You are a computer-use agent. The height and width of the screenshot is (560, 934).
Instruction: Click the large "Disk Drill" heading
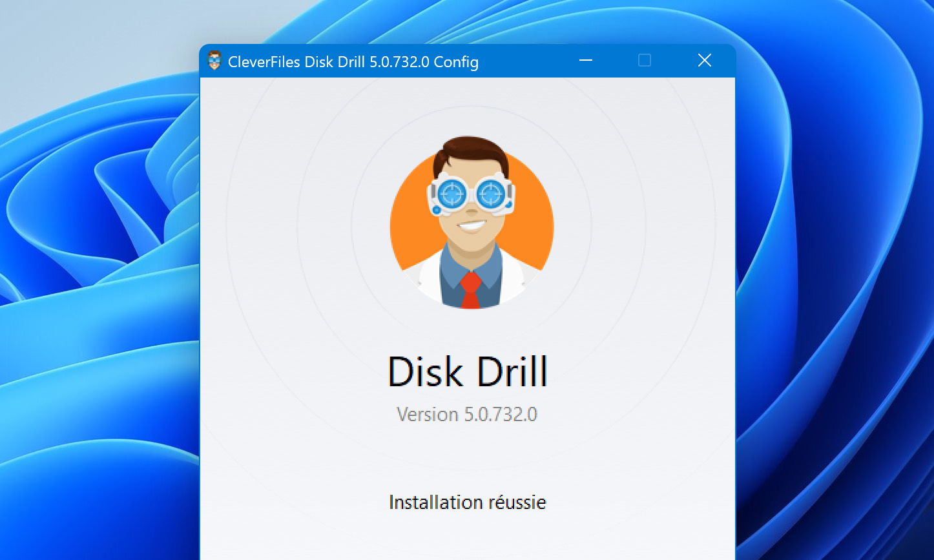(468, 371)
